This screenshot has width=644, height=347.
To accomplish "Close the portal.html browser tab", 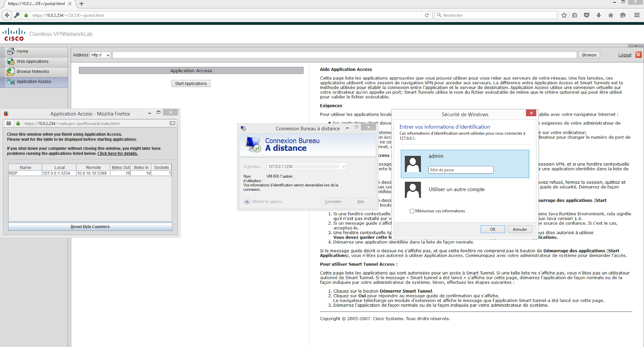I will click(70, 4).
